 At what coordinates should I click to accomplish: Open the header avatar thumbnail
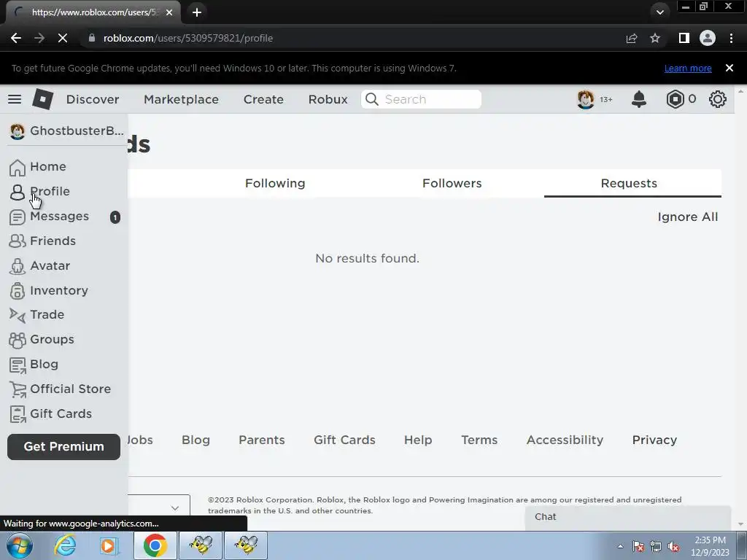tap(586, 99)
